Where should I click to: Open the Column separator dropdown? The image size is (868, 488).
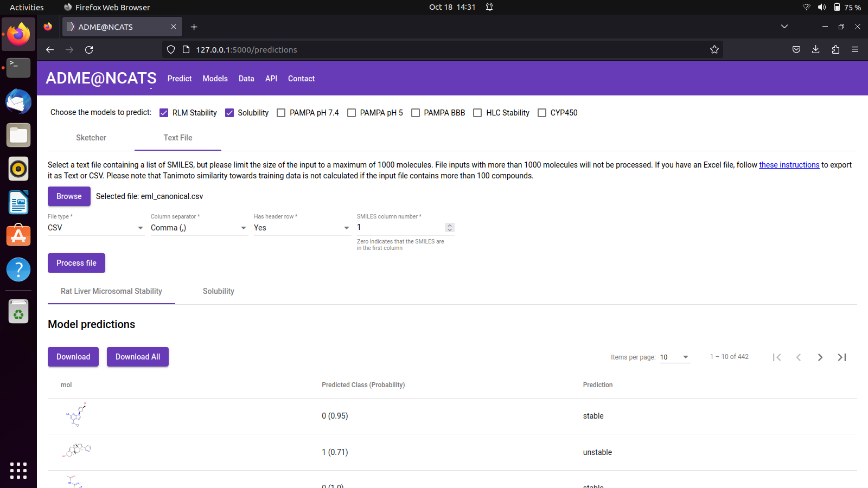pyautogui.click(x=243, y=228)
